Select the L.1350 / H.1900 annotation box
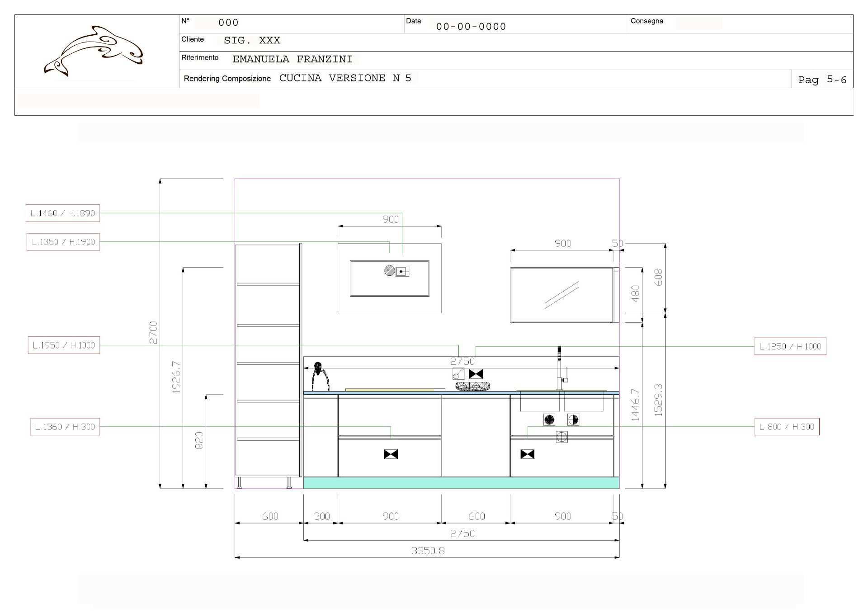This screenshot has width=868, height=613. (x=63, y=242)
